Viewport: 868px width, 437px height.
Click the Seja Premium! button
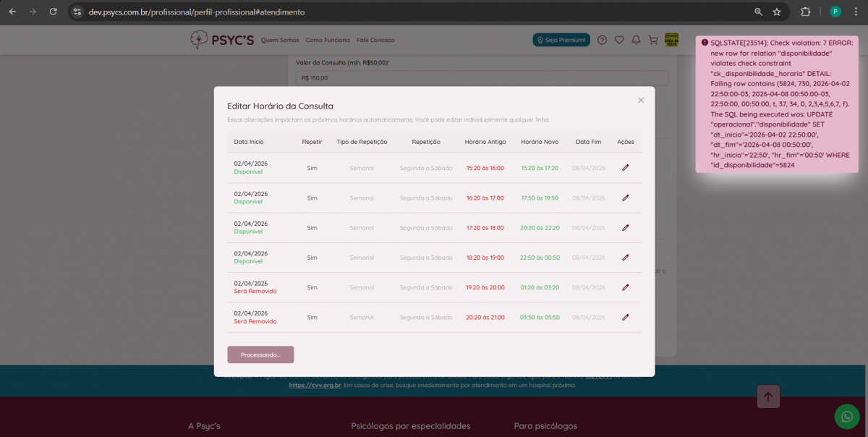(561, 40)
